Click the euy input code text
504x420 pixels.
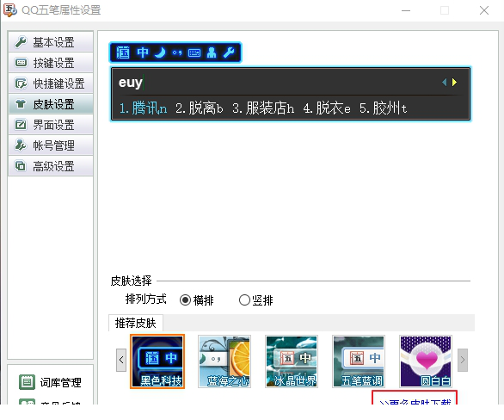click(x=130, y=83)
